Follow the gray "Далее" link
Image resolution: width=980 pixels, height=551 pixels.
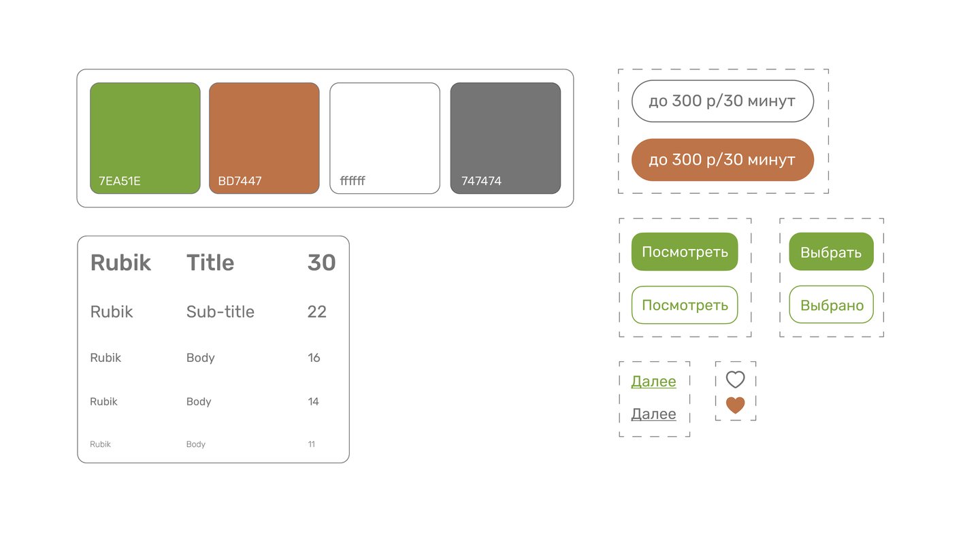(653, 414)
